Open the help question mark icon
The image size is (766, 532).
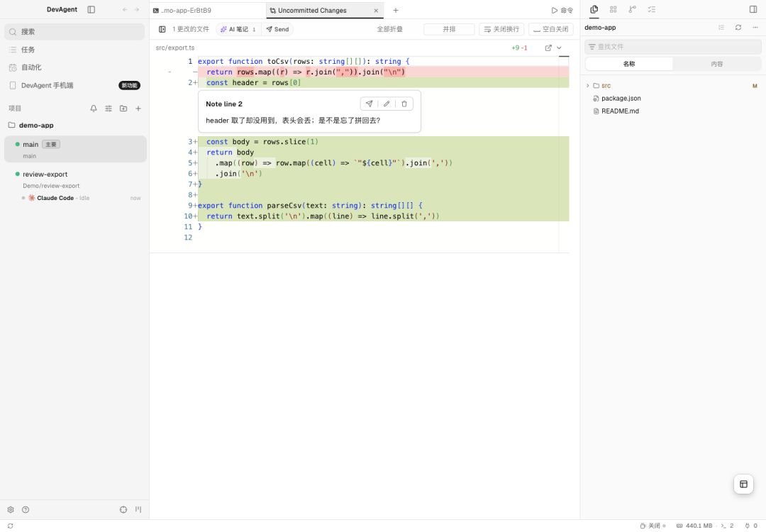pos(26,509)
